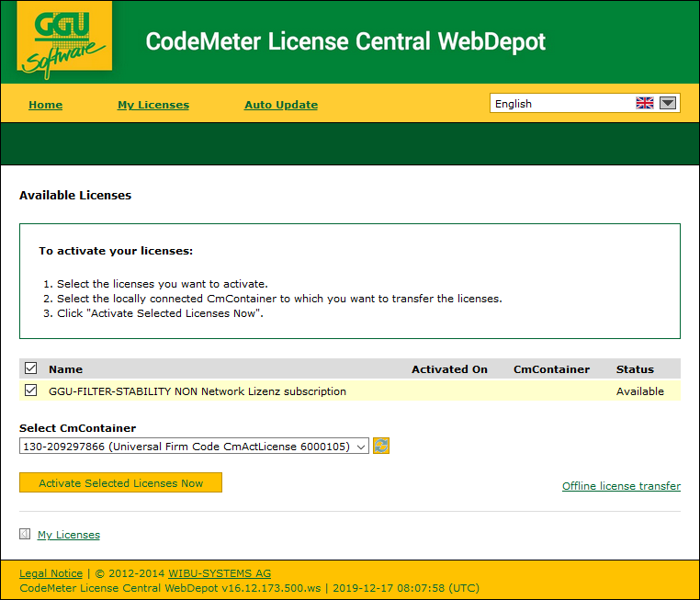Toggle the select-all checkbox in table header

30,368
